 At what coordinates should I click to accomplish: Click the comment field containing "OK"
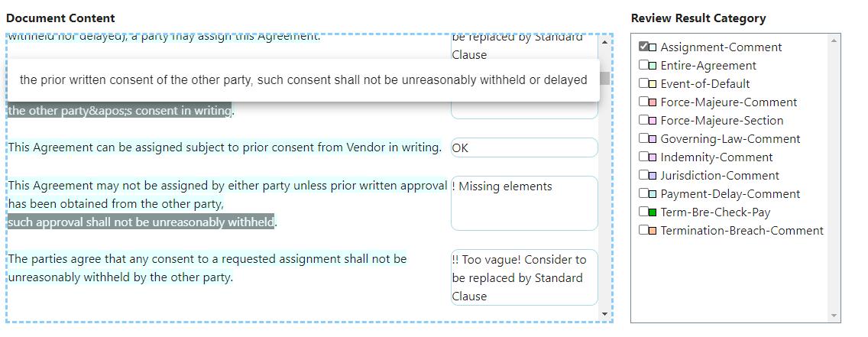coord(523,148)
